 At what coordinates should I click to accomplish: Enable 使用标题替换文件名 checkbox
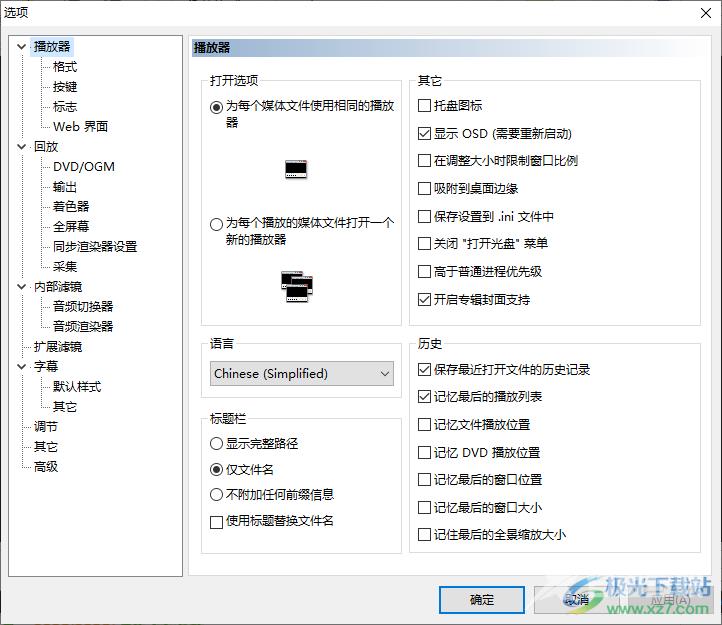[216, 522]
